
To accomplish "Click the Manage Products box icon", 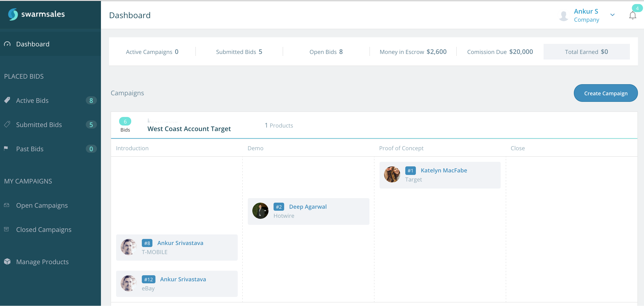I will 7,262.
